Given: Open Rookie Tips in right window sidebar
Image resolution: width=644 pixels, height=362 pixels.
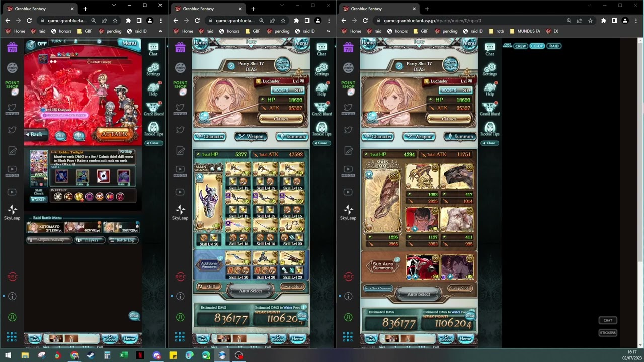Looking at the screenshot, I should pos(490,129).
